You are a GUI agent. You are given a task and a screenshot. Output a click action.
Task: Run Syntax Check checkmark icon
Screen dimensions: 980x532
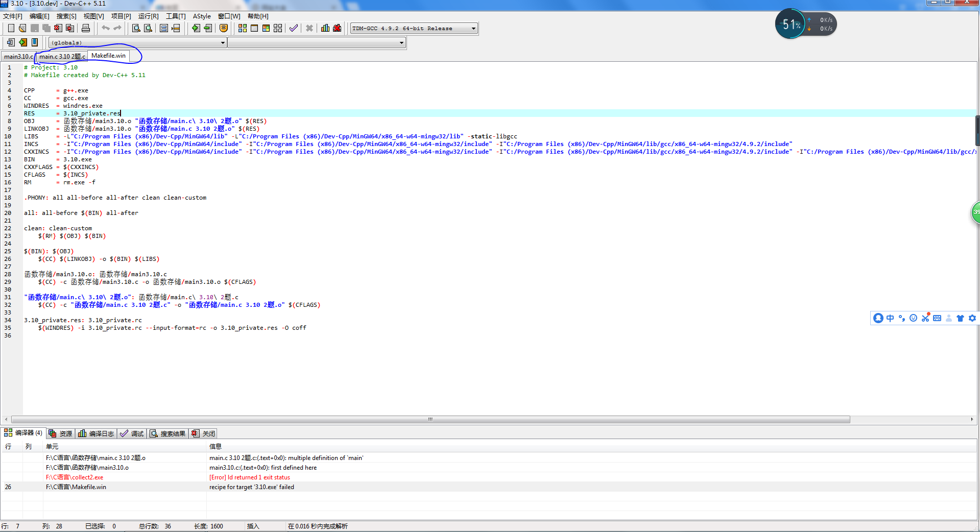(x=294, y=28)
